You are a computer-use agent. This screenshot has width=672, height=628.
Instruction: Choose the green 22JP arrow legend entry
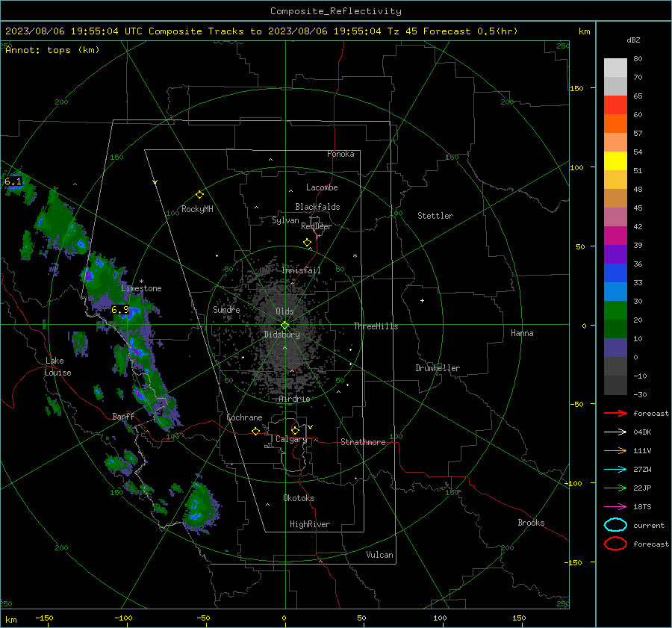[x=615, y=488]
